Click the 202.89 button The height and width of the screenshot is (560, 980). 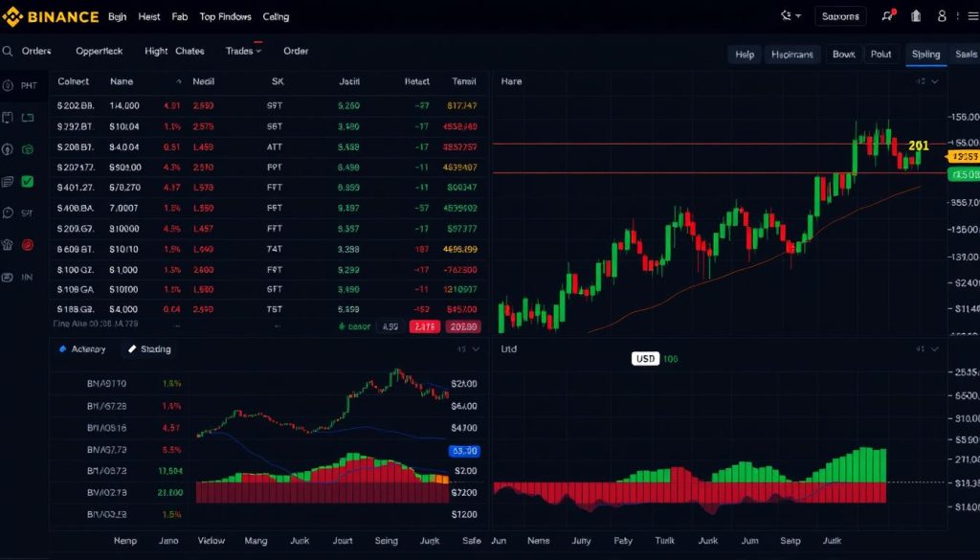(x=463, y=326)
